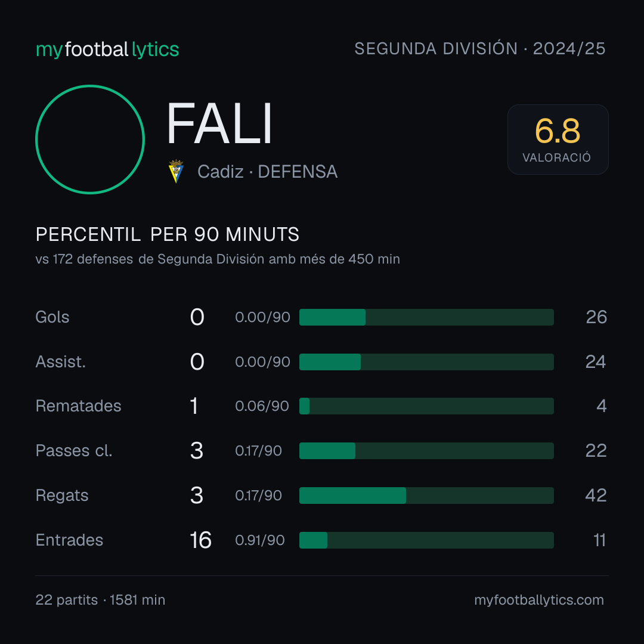Screen dimensions: 644x644
Task: Click the Cadiz club crest icon
Action: 176,171
